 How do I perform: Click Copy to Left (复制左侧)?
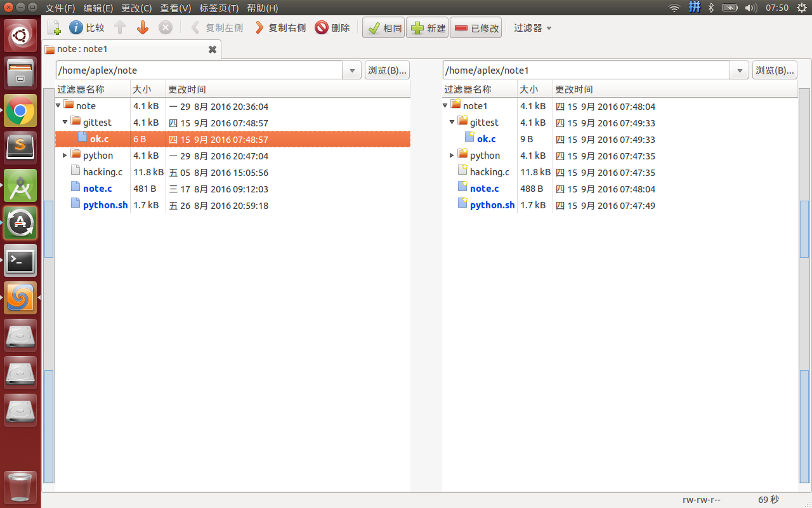coord(216,28)
